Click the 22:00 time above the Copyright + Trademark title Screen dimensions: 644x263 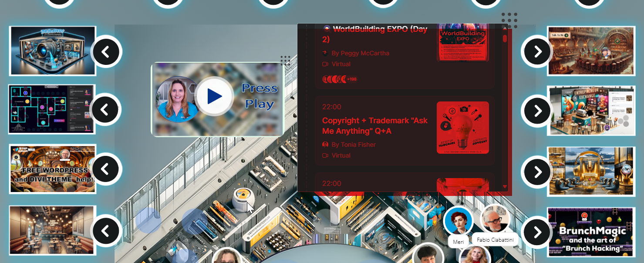coord(332,107)
